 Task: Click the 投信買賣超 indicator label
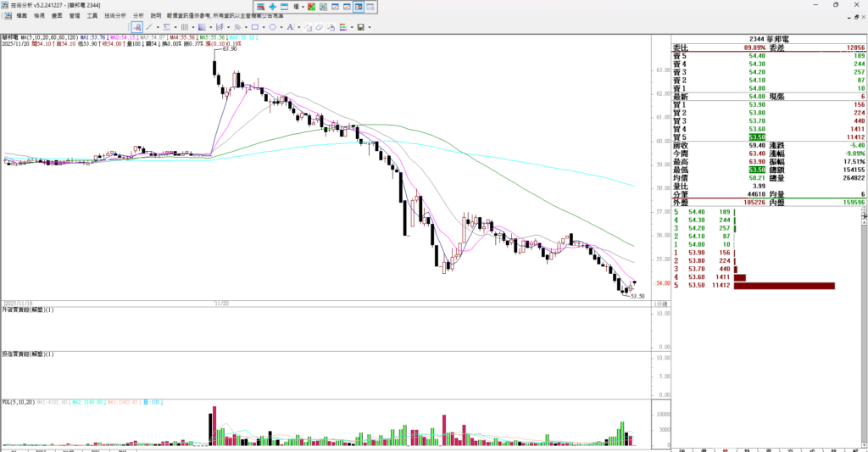(x=28, y=354)
